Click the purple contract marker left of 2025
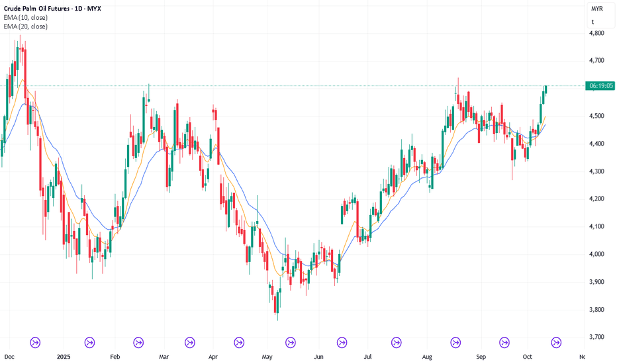 (x=36, y=342)
